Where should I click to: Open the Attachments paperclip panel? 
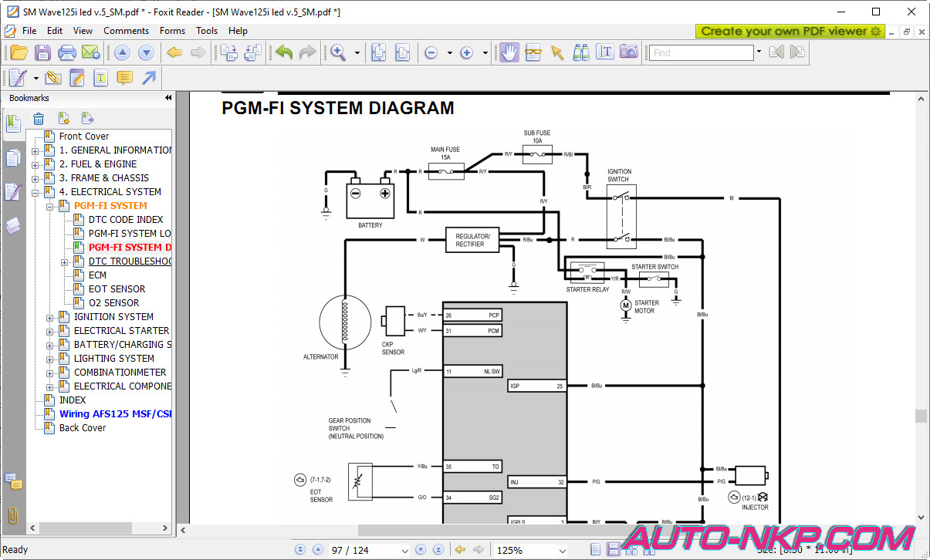click(13, 516)
